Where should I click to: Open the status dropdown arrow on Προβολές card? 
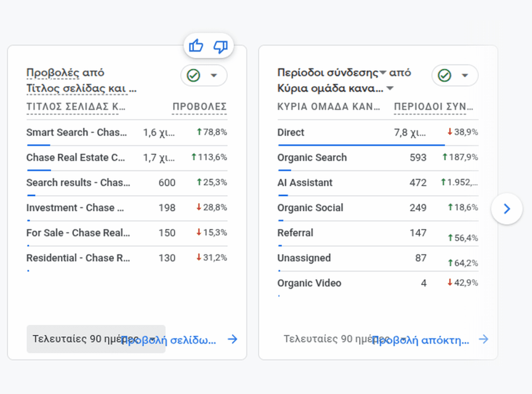point(214,75)
